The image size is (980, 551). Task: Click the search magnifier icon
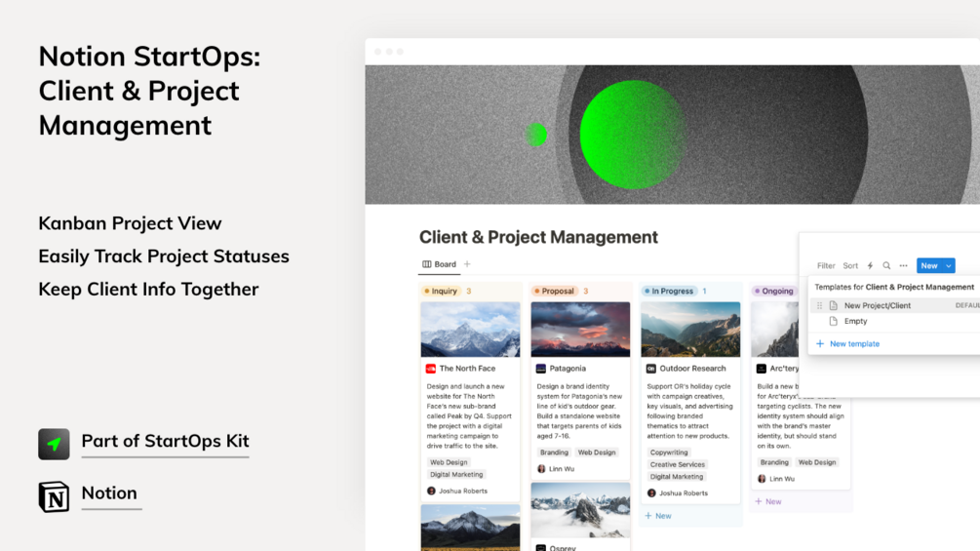tap(886, 265)
